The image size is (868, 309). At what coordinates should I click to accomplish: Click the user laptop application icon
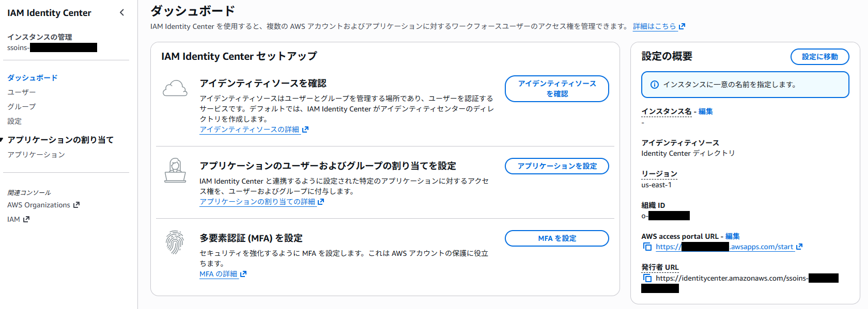coord(175,170)
